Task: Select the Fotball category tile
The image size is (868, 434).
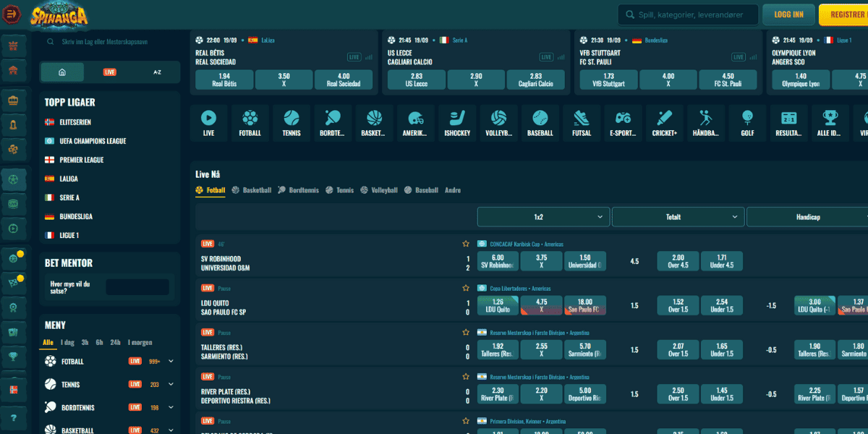Action: [250, 123]
